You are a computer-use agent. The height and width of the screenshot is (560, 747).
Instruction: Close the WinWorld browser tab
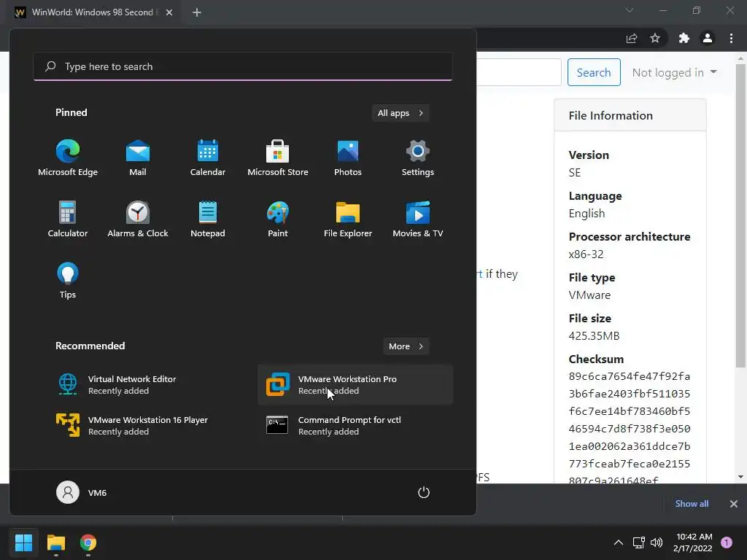169,12
